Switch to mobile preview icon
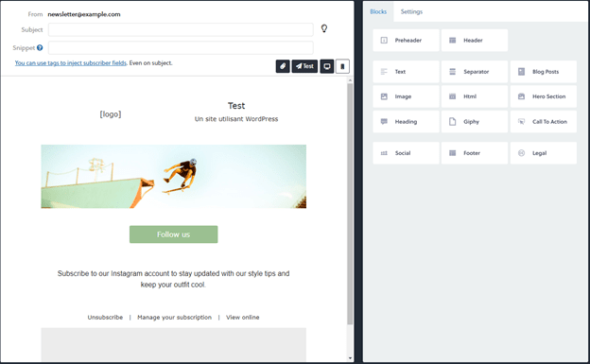This screenshot has height=364, width=590. point(342,66)
